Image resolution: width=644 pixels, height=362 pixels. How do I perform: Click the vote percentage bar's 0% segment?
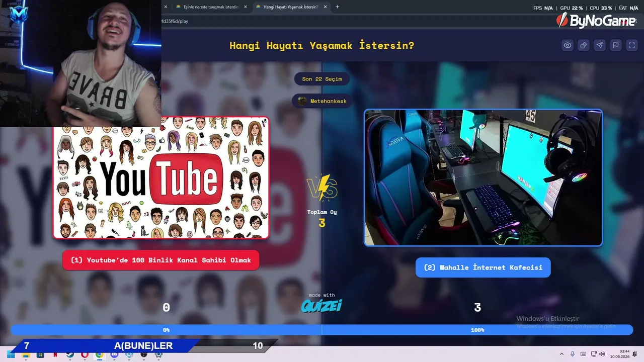[x=166, y=330]
